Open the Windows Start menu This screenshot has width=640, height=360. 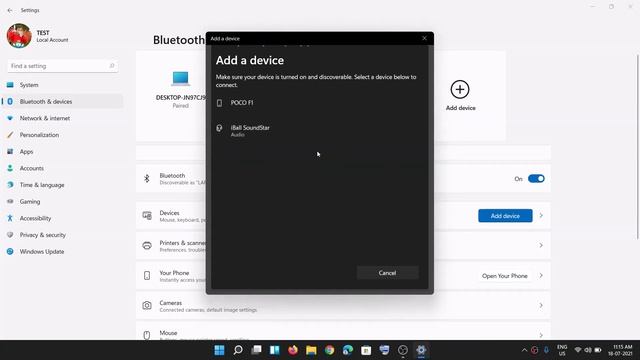pos(219,350)
